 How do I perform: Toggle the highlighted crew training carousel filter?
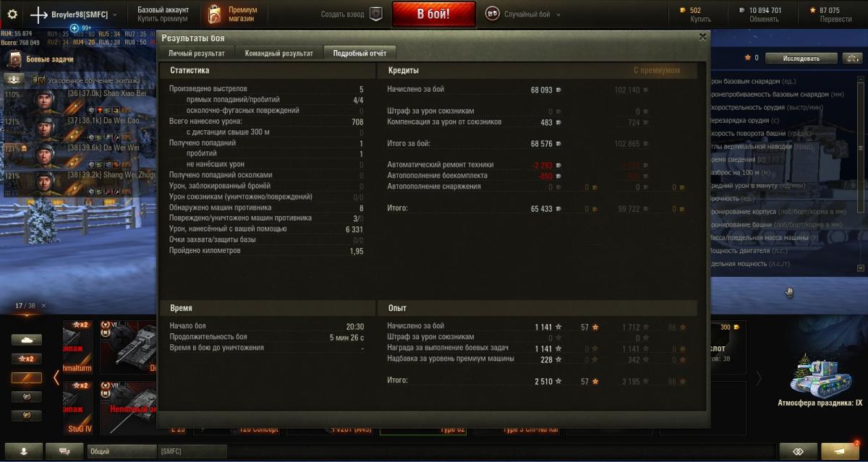pyautogui.click(x=26, y=377)
